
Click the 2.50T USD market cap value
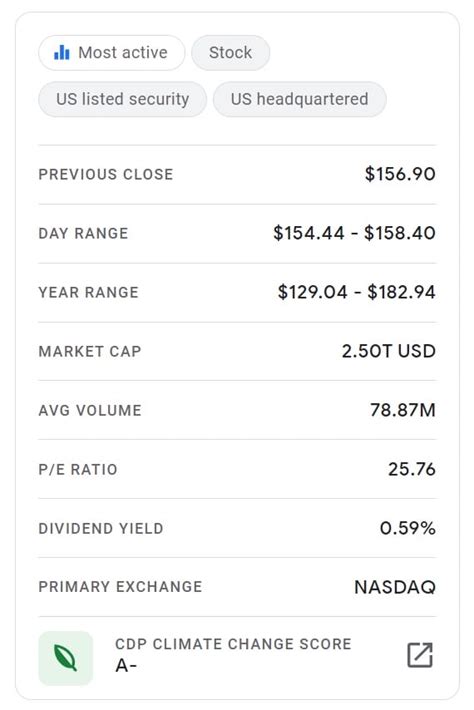click(388, 351)
